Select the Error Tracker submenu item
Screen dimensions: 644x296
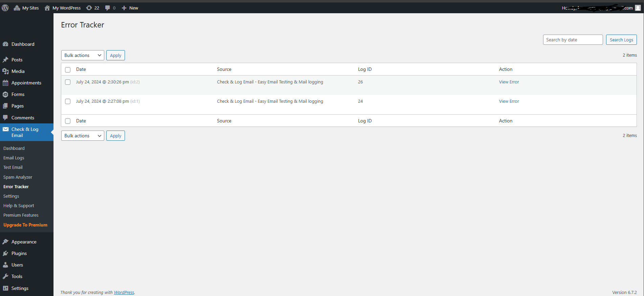pos(16,186)
